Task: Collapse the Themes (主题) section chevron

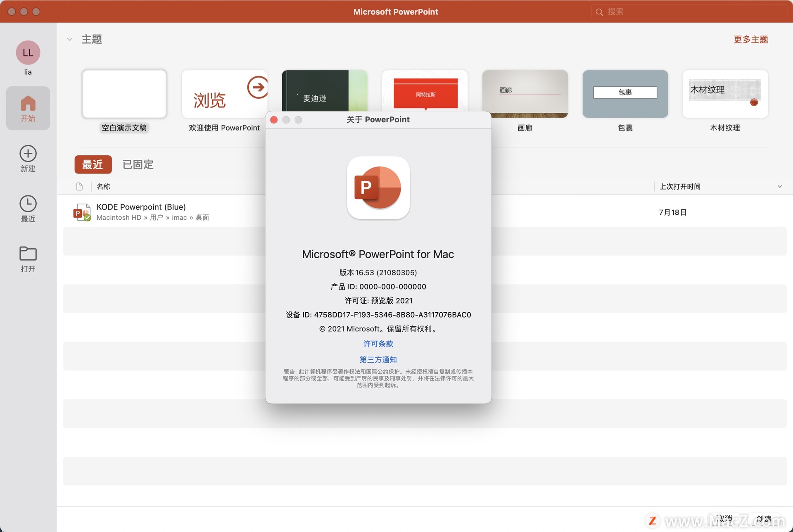Action: point(70,39)
